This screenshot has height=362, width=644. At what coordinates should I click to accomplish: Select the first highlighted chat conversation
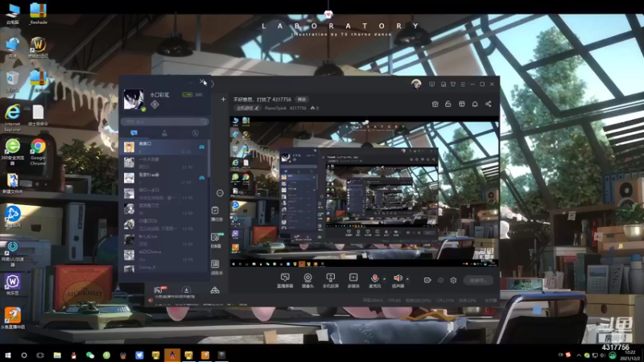click(164, 147)
